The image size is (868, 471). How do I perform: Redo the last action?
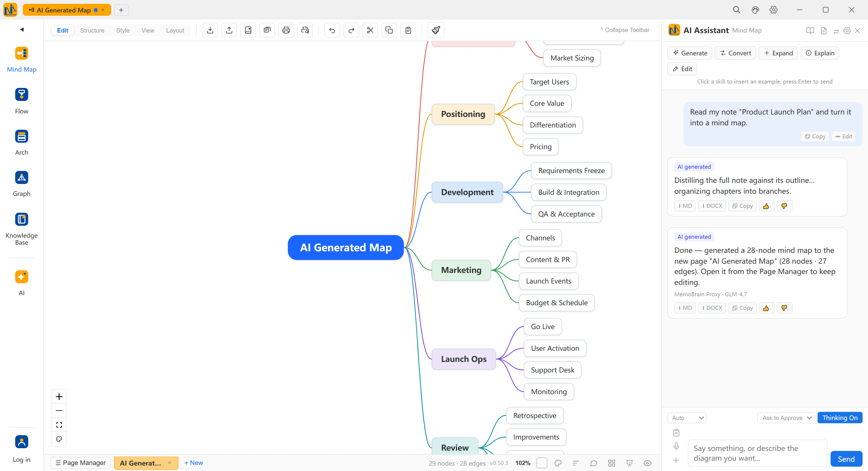coord(351,30)
